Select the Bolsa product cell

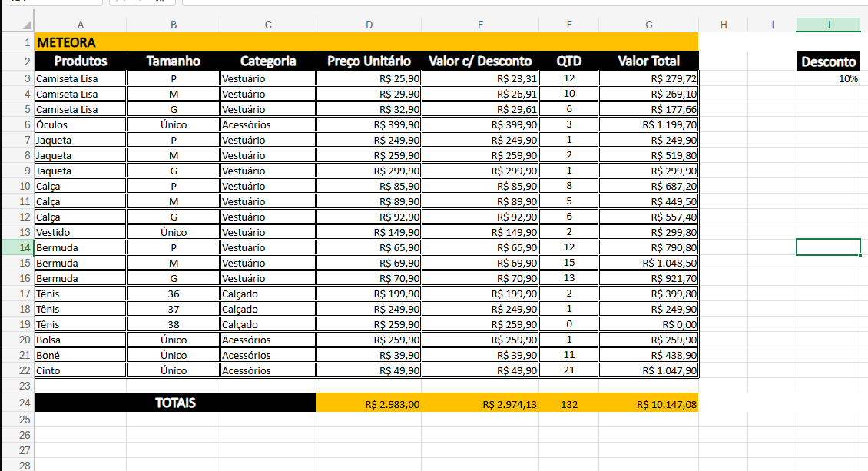pos(80,340)
